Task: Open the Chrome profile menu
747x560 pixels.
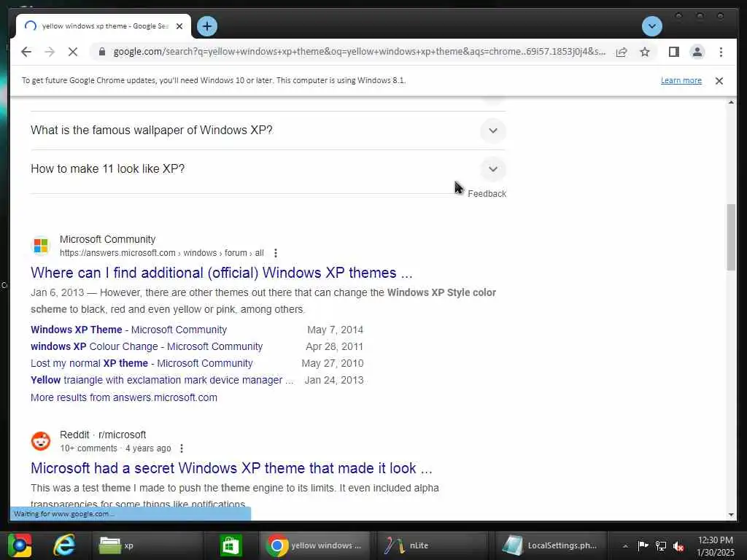Action: (x=697, y=52)
